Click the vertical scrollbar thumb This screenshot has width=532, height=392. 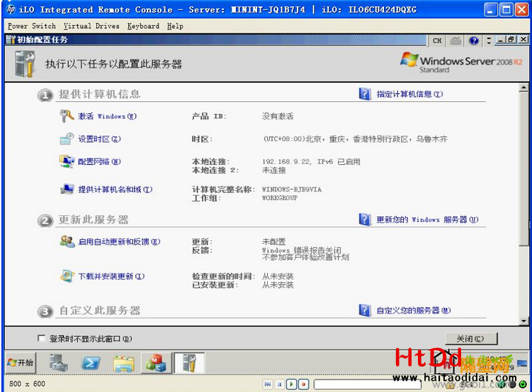[x=523, y=168]
